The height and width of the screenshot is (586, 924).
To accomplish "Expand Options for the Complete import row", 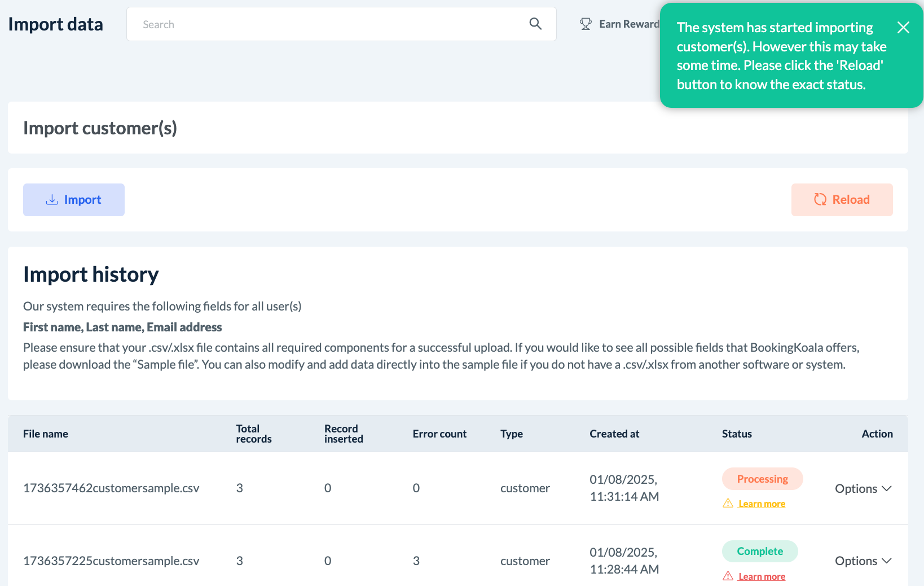I will (863, 561).
